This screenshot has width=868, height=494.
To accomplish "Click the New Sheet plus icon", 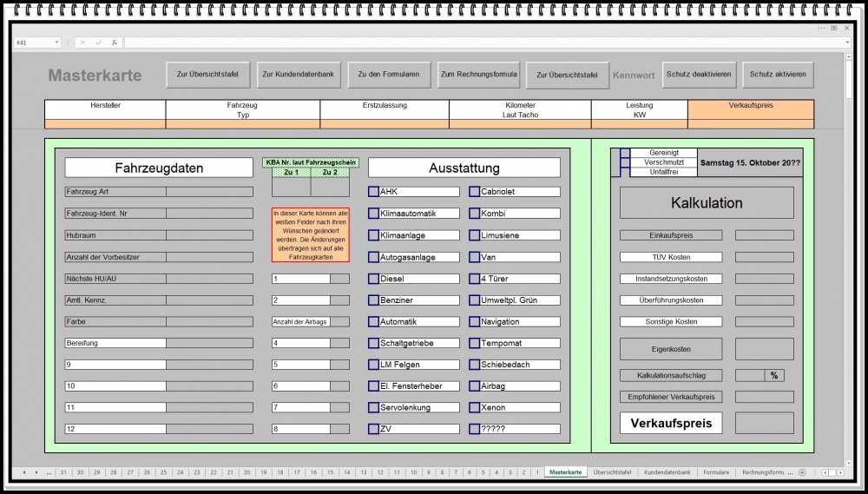I will point(802,472).
